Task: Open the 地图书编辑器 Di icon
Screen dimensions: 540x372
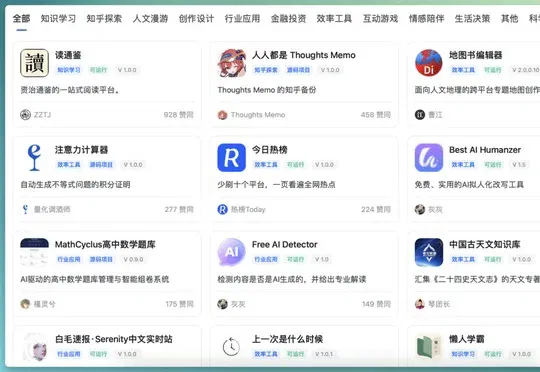Action: click(429, 63)
